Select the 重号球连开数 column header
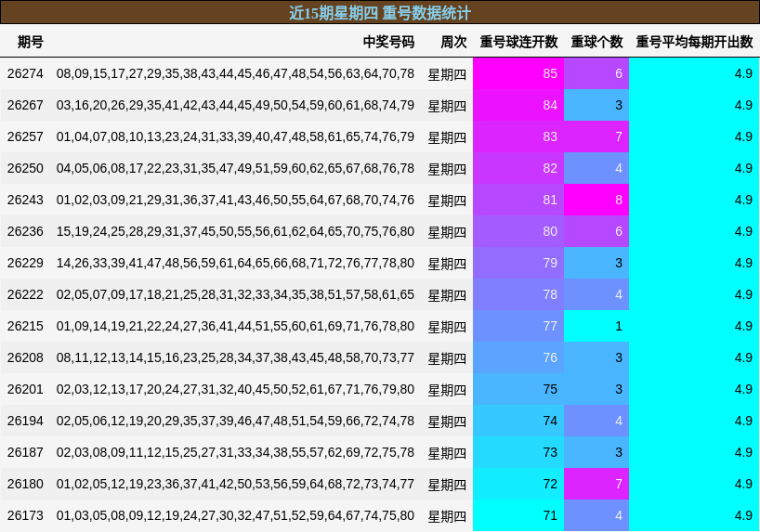The image size is (760, 532). point(518,42)
